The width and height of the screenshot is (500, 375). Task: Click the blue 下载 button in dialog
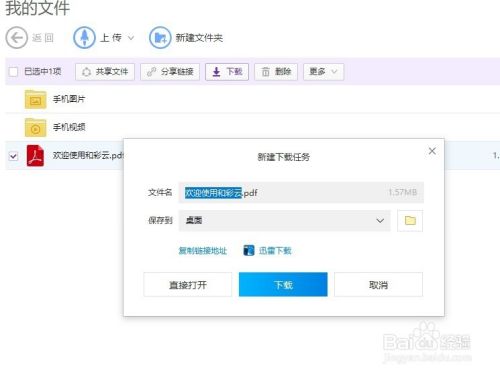[283, 285]
